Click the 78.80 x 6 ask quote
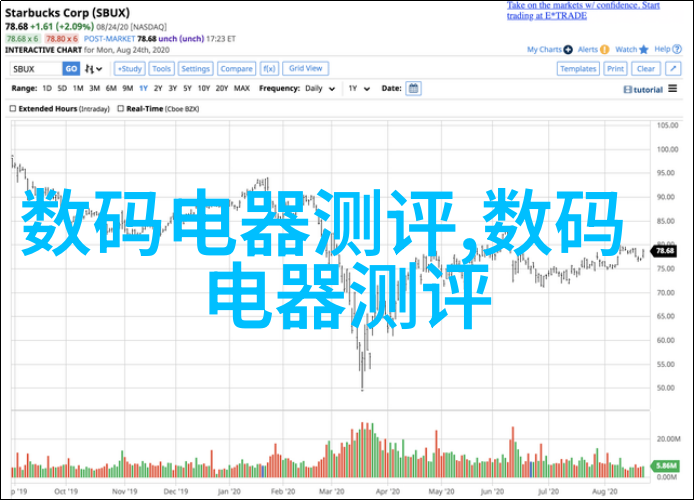Viewport: 695px width, 500px height. click(x=62, y=39)
